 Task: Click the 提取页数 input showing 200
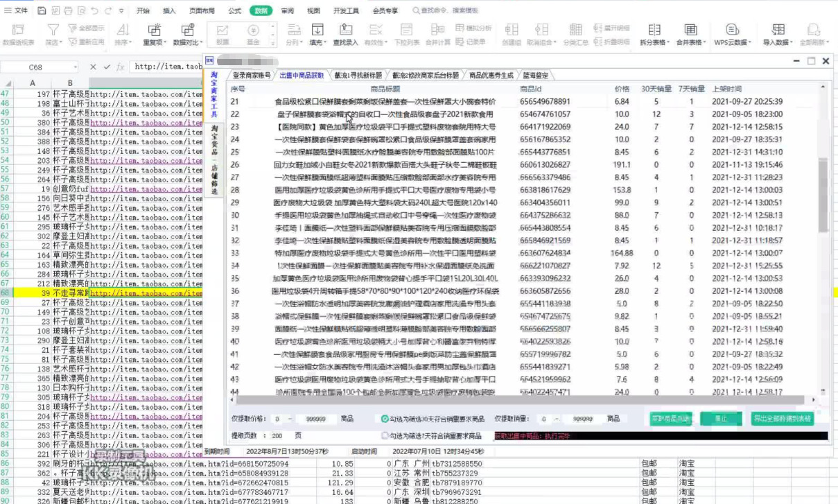click(x=277, y=435)
